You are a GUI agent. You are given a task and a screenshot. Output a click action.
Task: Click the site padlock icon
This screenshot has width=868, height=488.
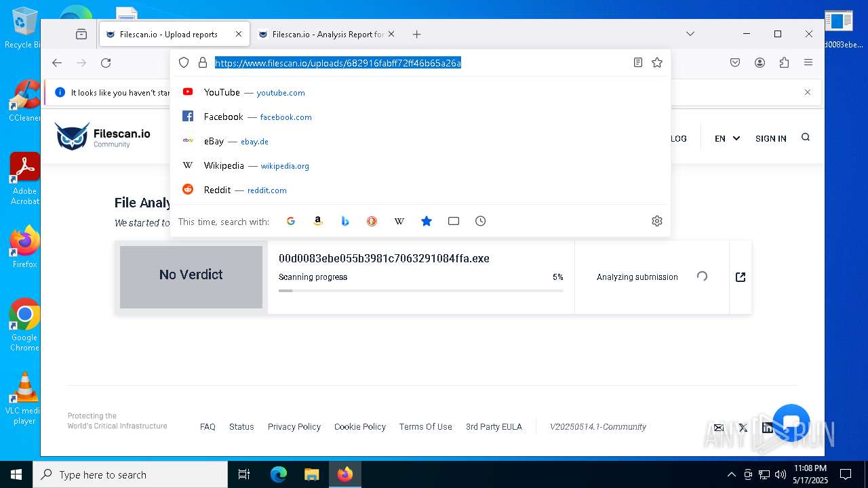[202, 62]
